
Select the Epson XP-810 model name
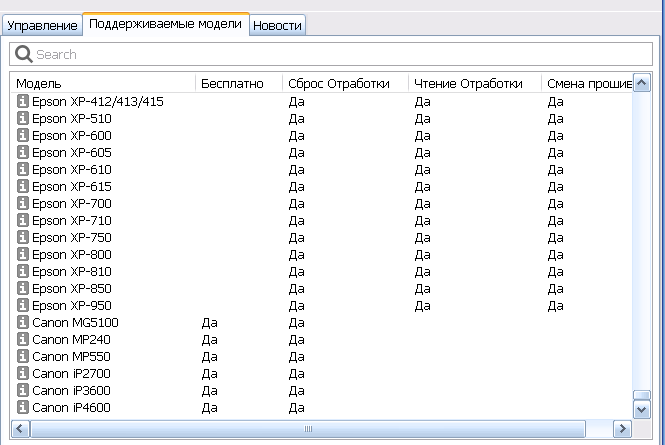72,271
